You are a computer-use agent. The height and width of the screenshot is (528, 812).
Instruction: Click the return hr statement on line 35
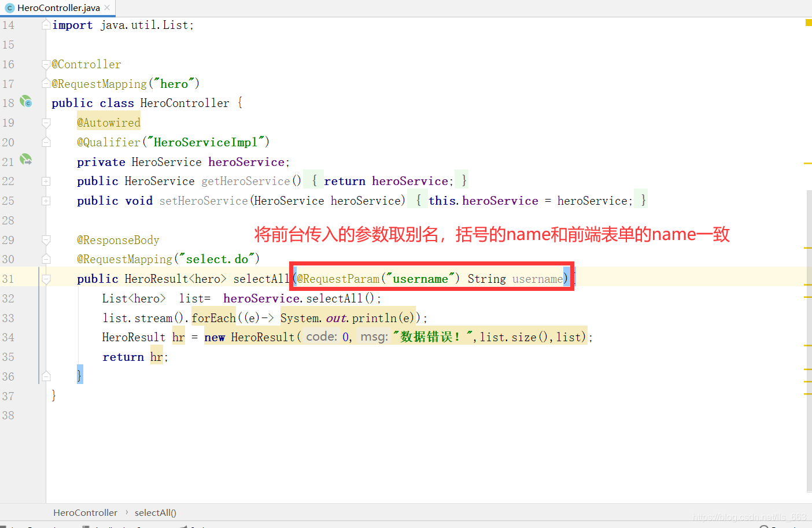click(135, 357)
